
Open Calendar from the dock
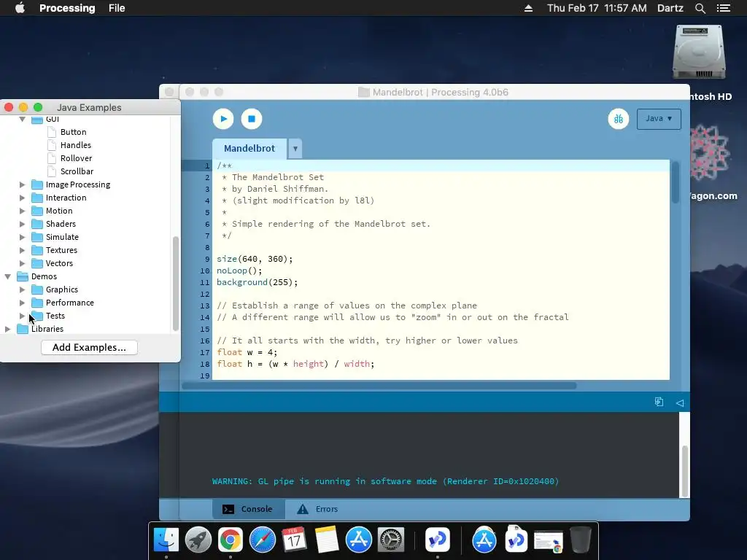pyautogui.click(x=294, y=540)
